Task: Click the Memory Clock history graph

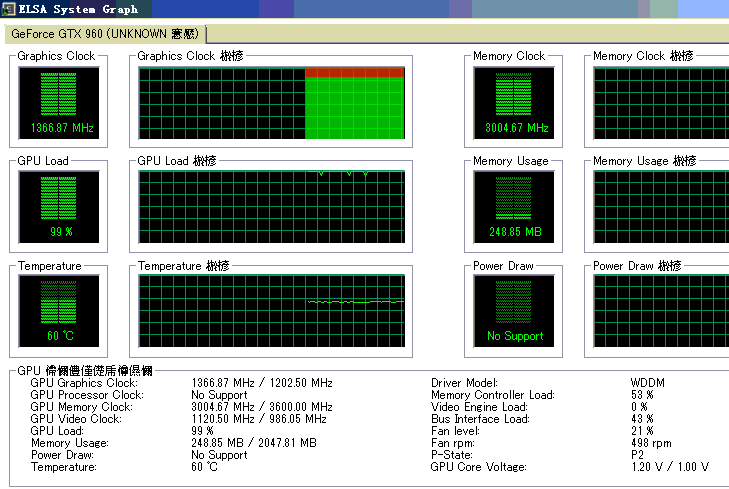Action: pyautogui.click(x=661, y=103)
